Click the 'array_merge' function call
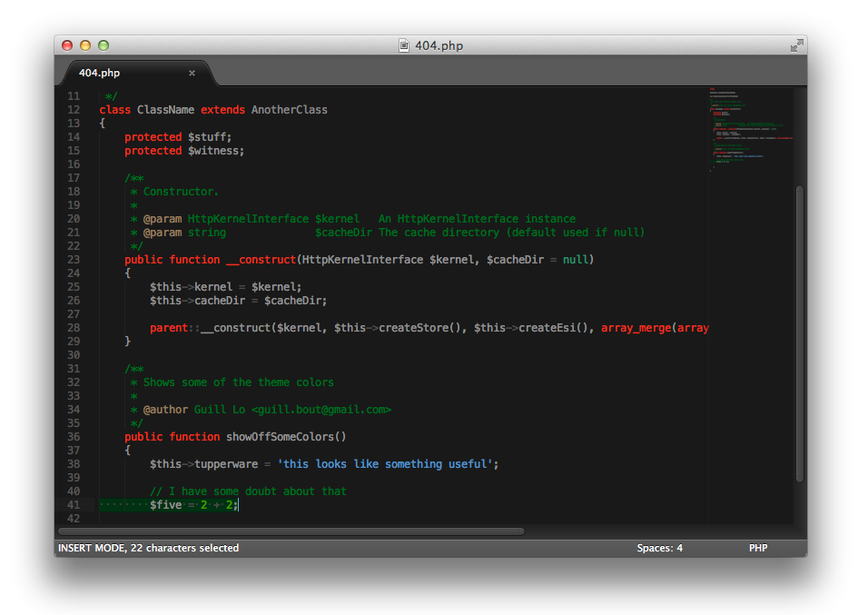 click(x=636, y=328)
